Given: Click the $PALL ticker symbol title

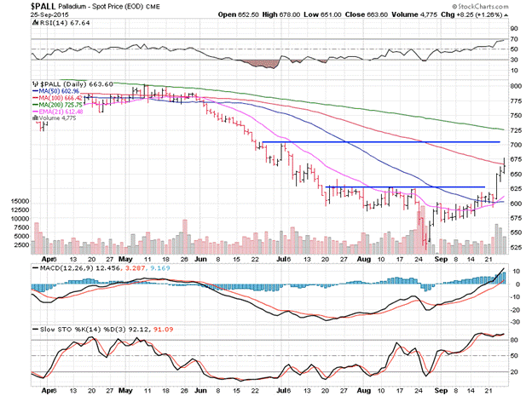Looking at the screenshot, I should tap(43, 6).
